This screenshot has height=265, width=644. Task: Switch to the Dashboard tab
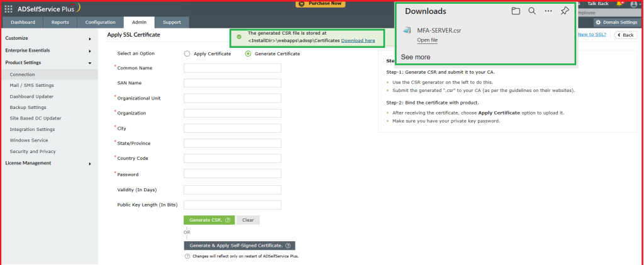tap(23, 22)
